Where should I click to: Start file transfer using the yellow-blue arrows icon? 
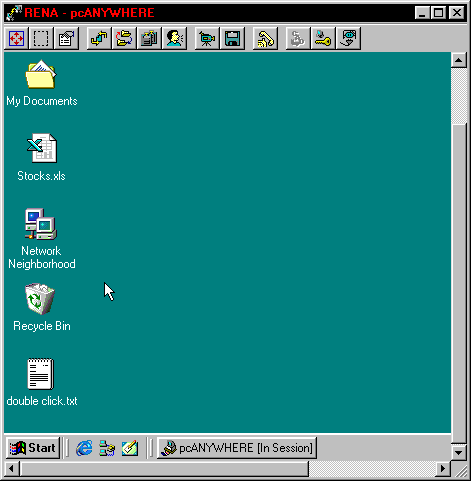click(99, 39)
